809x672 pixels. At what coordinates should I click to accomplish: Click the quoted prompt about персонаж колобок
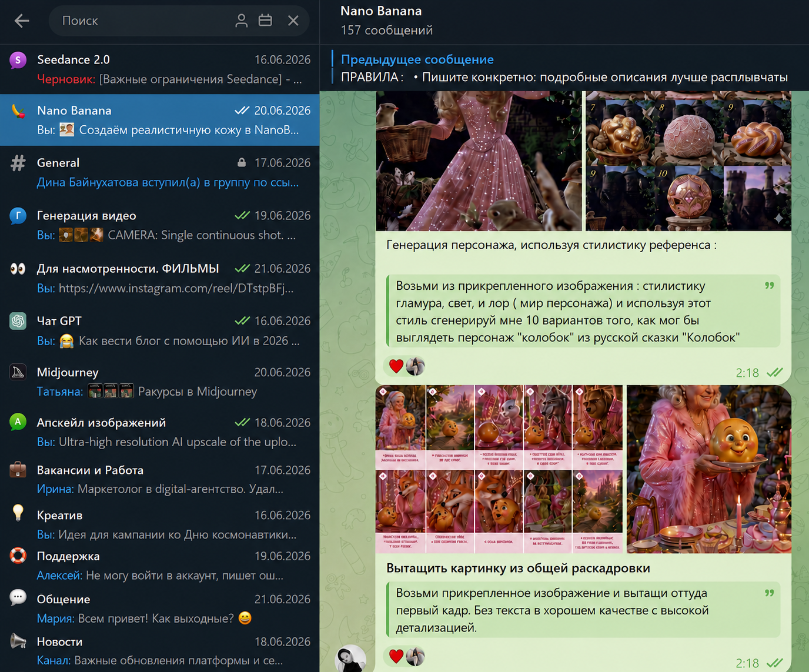click(x=583, y=312)
